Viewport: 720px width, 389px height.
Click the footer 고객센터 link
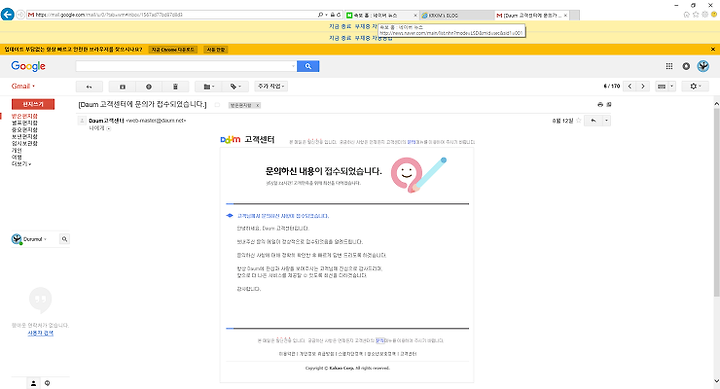tap(408, 354)
